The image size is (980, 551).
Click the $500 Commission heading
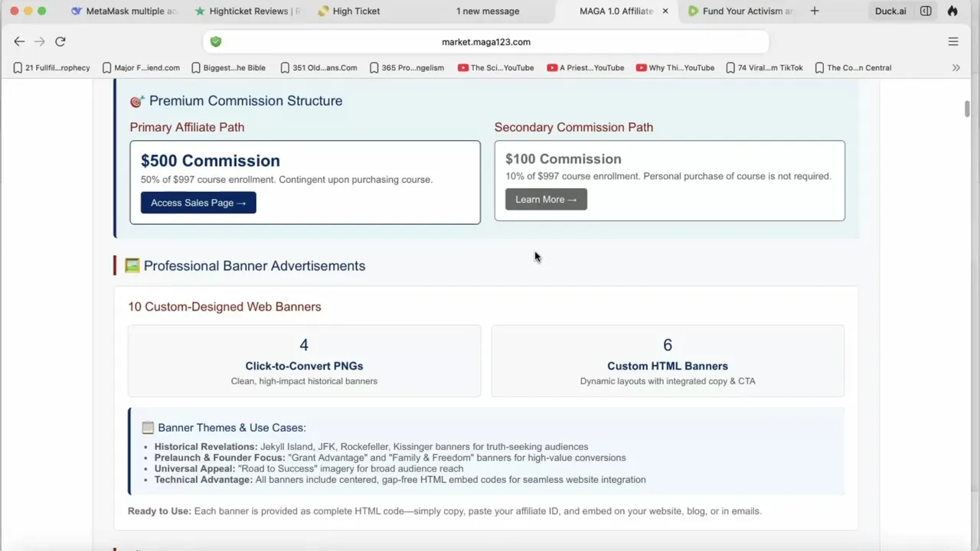211,161
